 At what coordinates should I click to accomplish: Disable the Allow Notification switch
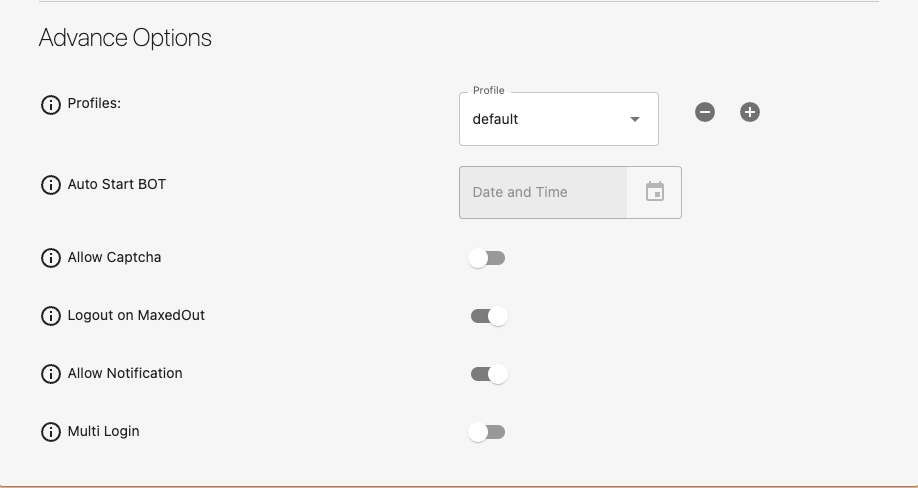click(x=489, y=374)
